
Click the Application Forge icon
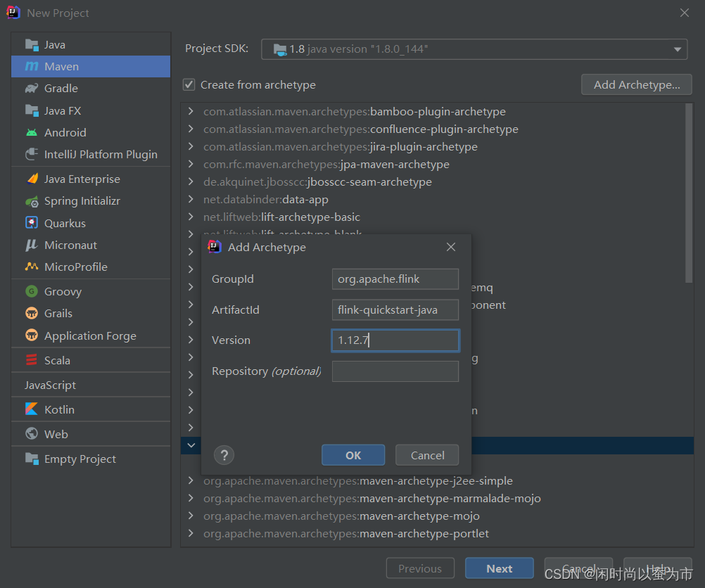tap(32, 335)
